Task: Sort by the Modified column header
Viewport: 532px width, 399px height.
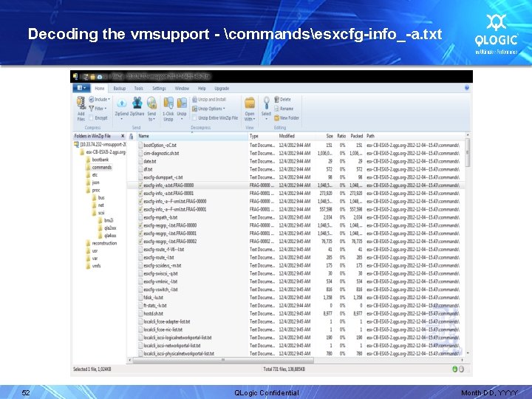Action: pos(297,136)
